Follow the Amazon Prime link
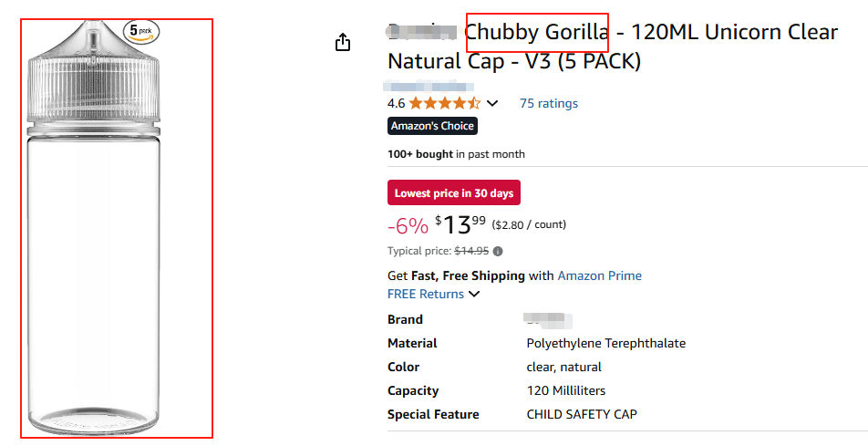Image resolution: width=868 pixels, height=446 pixels. (x=599, y=275)
